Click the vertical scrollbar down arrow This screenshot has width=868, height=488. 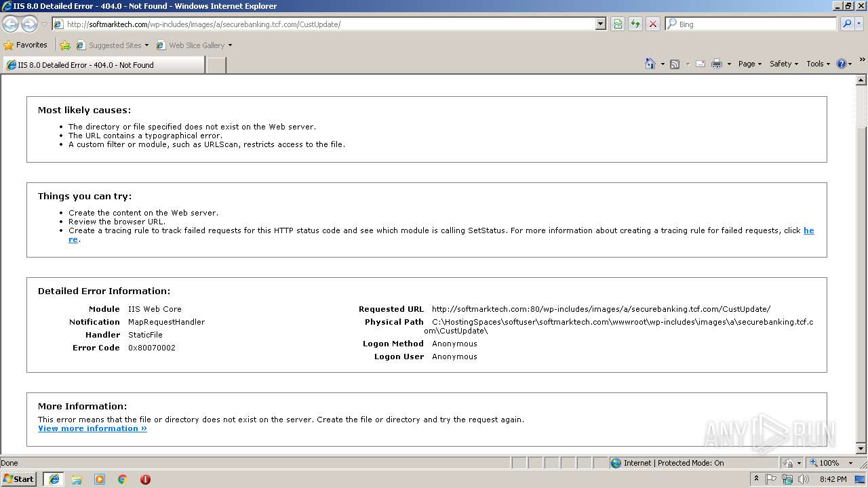(861, 449)
